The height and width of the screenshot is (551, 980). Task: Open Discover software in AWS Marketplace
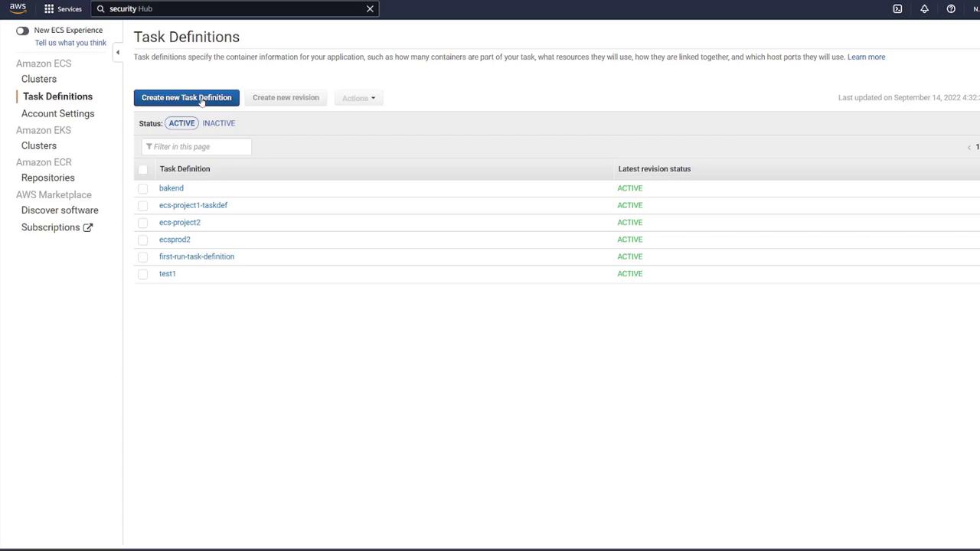pos(60,210)
